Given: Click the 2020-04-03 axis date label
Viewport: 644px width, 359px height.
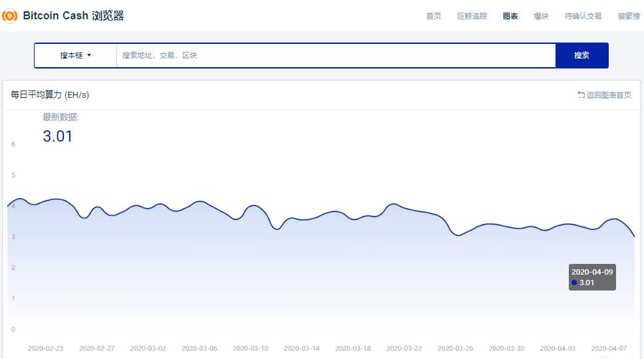Looking at the screenshot, I should (x=558, y=348).
